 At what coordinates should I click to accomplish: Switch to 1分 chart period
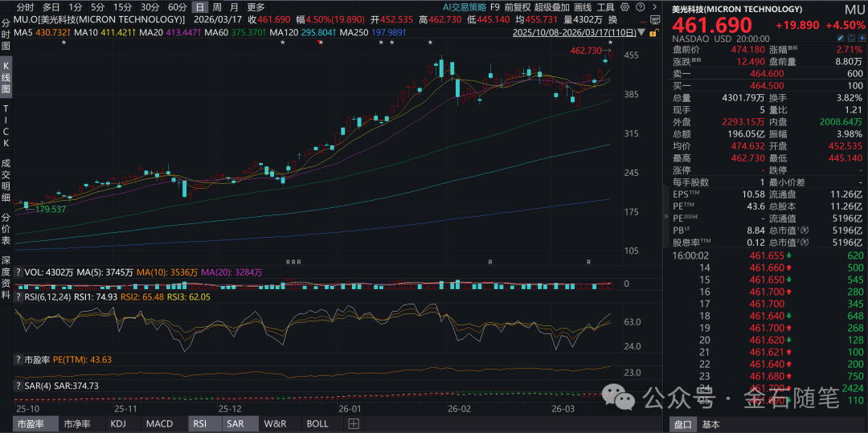click(x=76, y=7)
